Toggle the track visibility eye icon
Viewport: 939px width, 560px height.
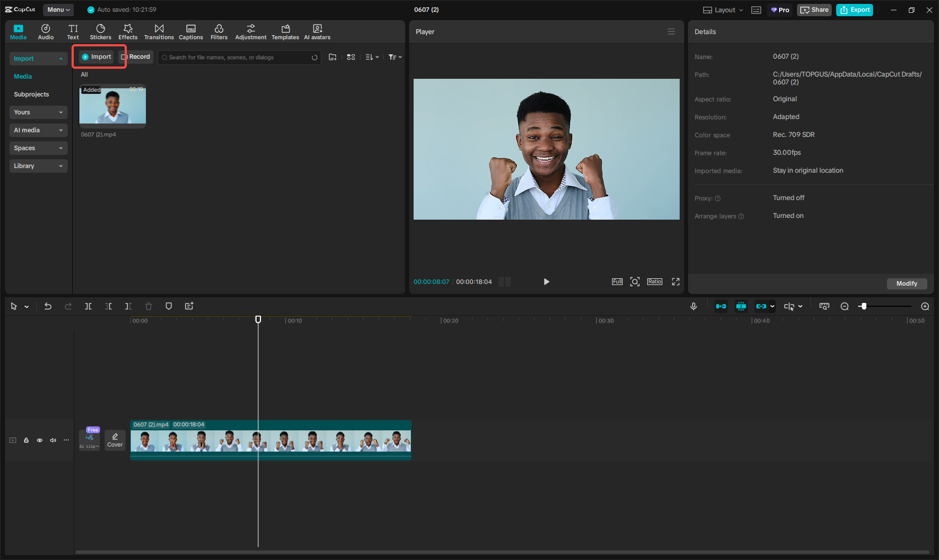39,440
